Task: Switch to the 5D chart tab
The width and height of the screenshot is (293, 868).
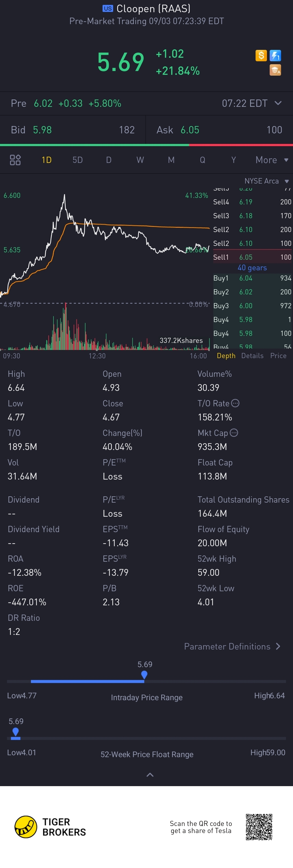Action: click(x=78, y=160)
